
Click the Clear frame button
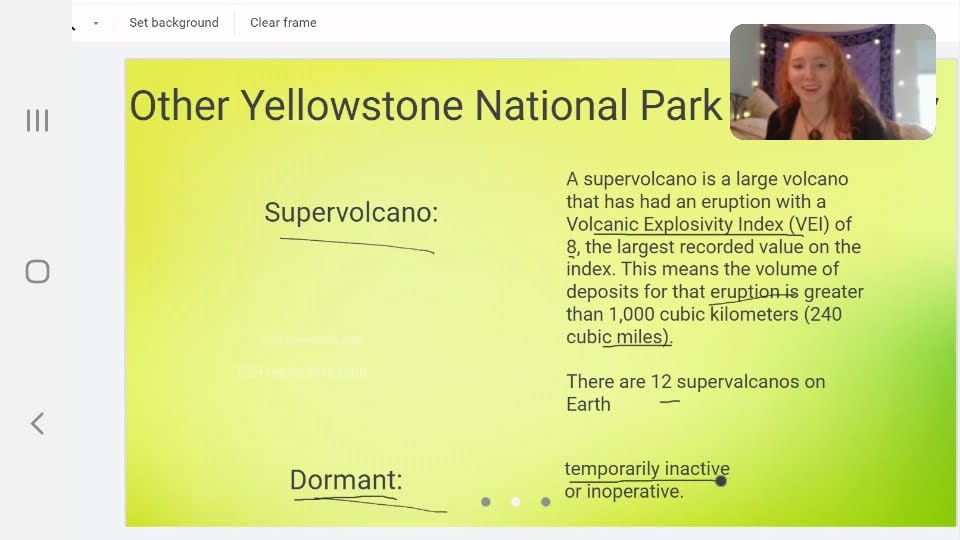click(x=283, y=23)
